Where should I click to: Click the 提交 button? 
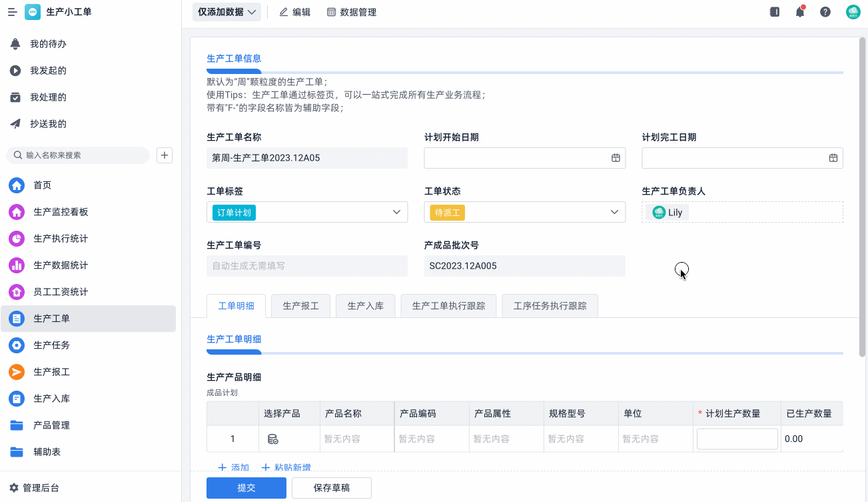pos(246,488)
